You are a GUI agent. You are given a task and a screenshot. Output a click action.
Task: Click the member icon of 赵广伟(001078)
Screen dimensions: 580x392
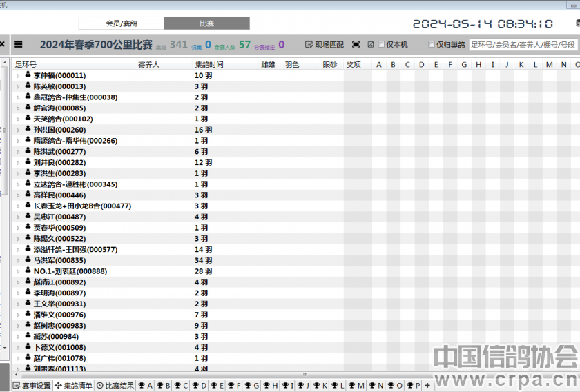point(28,357)
